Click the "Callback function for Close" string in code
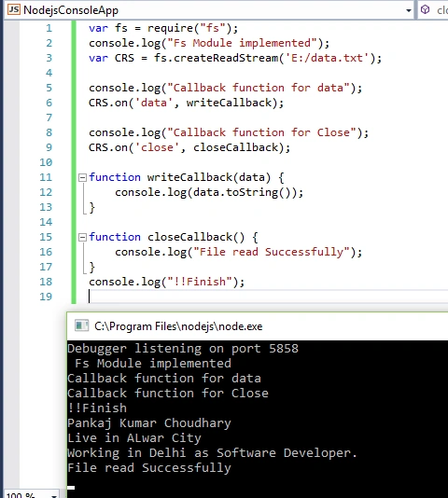The height and width of the screenshot is (498, 448). 261,132
